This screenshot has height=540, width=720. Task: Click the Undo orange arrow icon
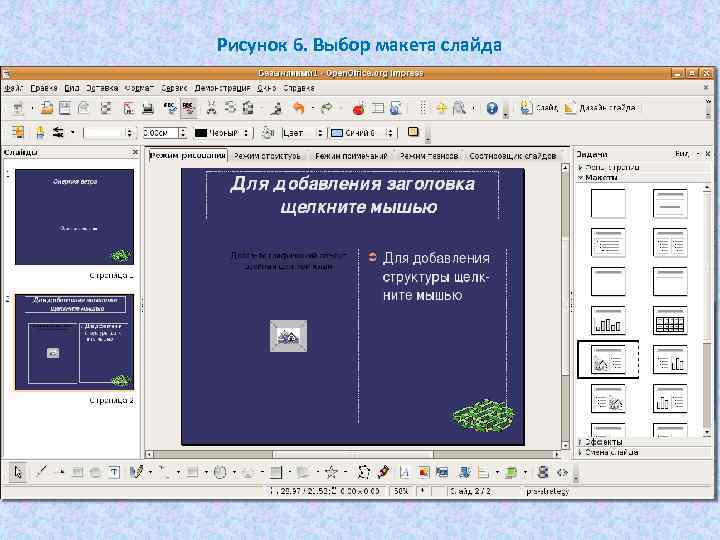(x=298, y=108)
